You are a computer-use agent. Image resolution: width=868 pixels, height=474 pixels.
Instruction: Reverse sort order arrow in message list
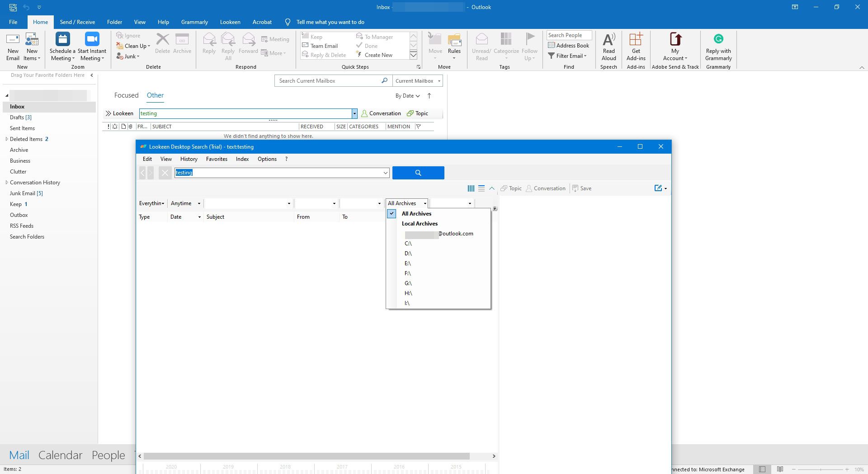(x=429, y=96)
